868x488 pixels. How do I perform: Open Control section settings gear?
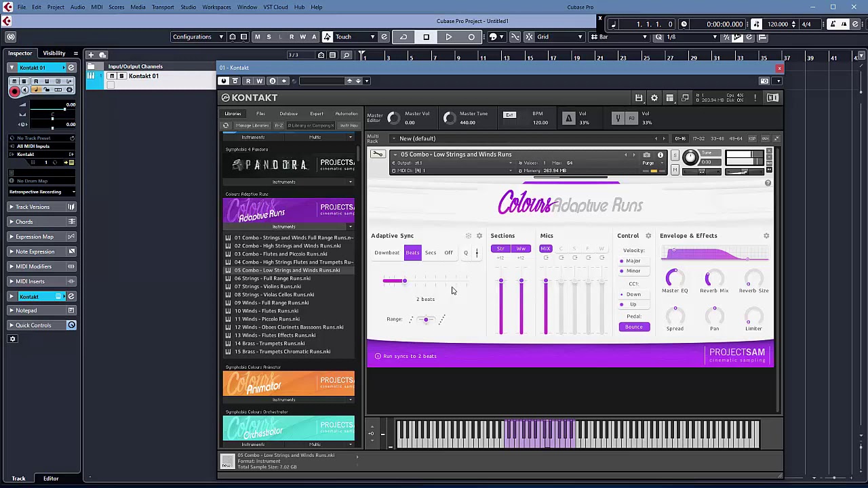tap(648, 236)
